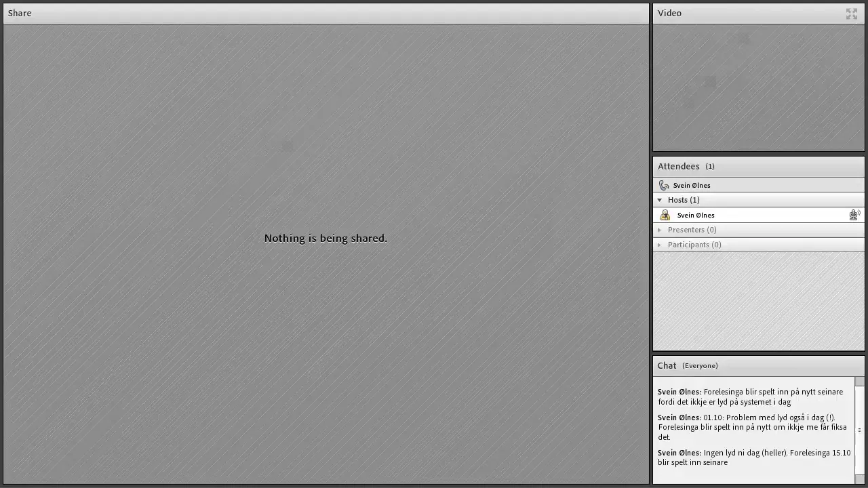Click the chat scrollbar down arrow
This screenshot has height=488, width=868.
[859, 479]
